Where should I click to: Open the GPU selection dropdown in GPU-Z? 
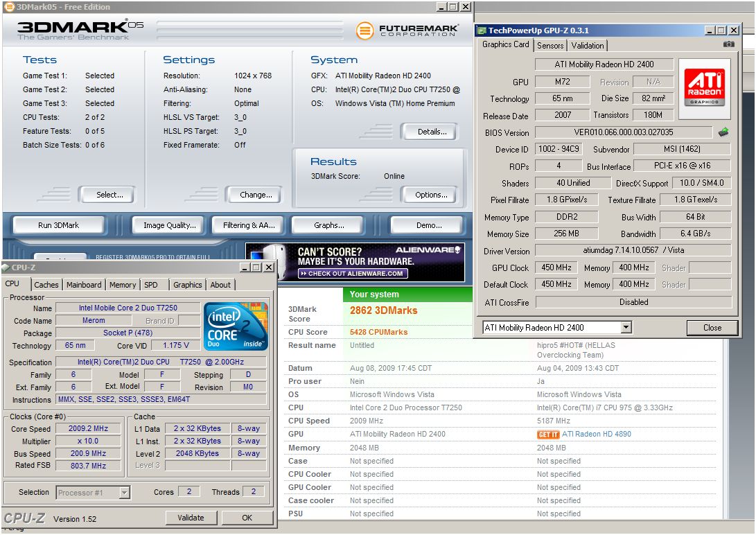(626, 328)
